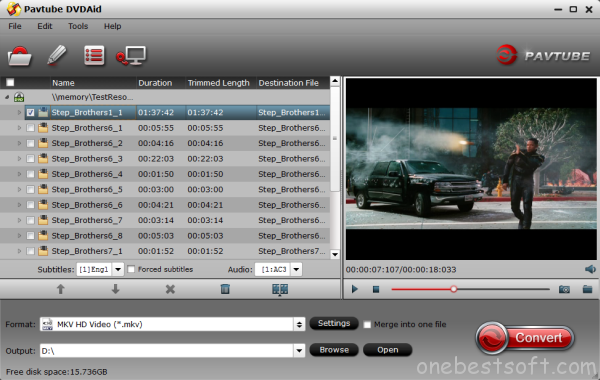Viewport: 600px width, 380px height.
Task: Take a snapshot with camera icon
Action: [x=564, y=289]
